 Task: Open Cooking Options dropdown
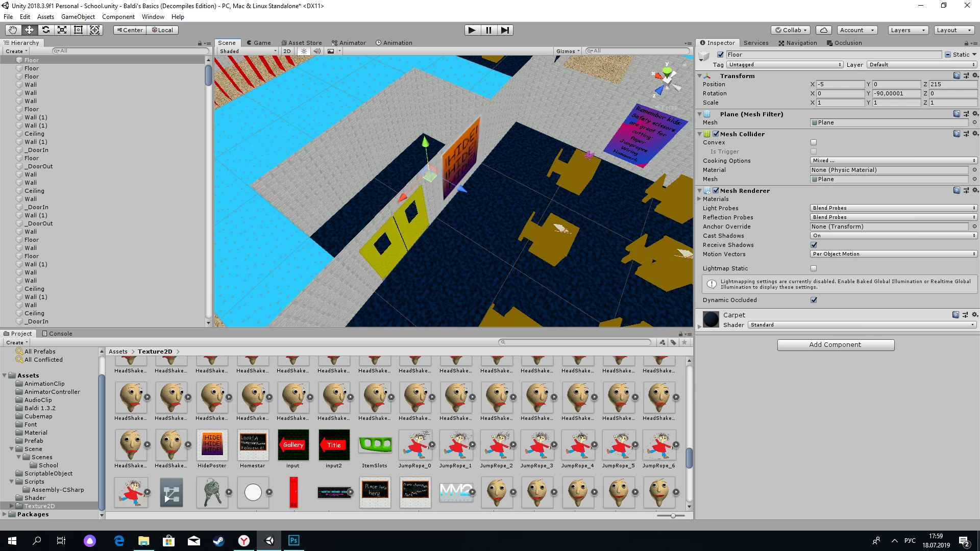pos(894,161)
